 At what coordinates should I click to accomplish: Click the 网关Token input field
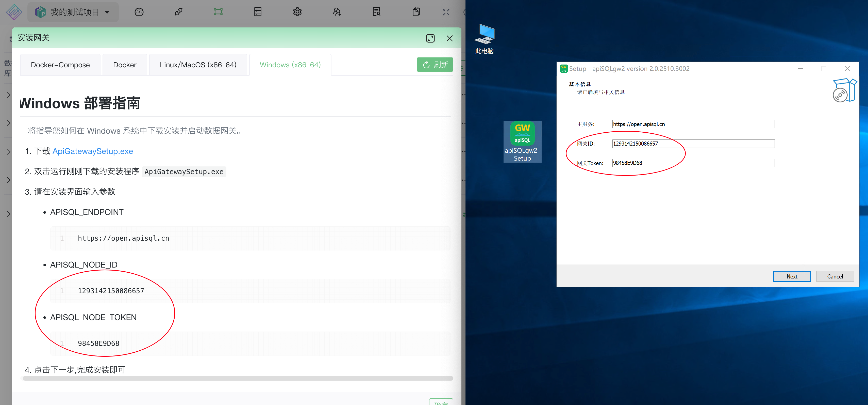pyautogui.click(x=693, y=163)
